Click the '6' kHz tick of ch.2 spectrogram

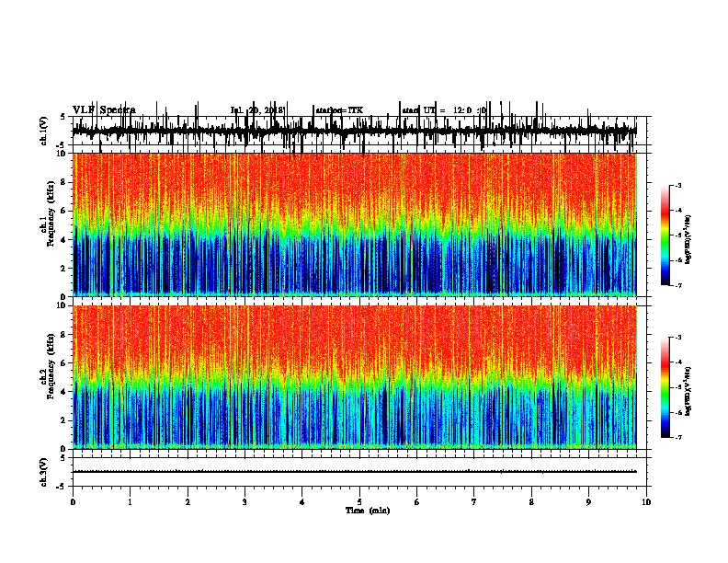64,363
